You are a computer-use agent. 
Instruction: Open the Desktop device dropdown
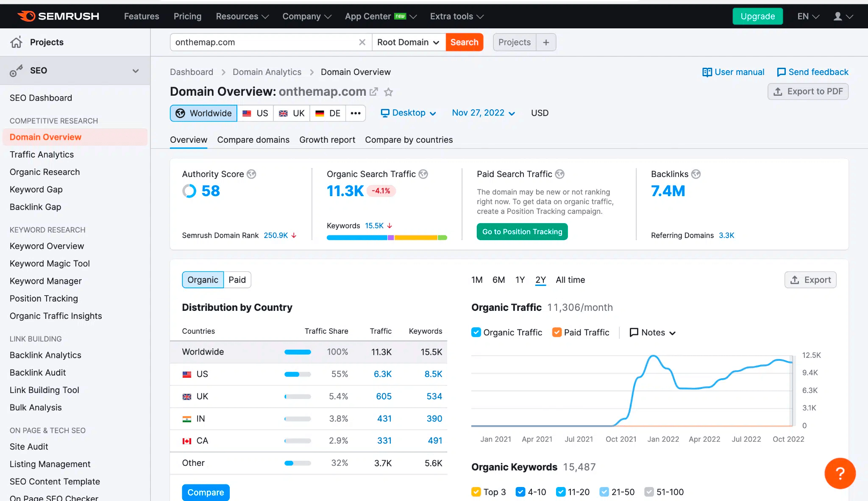tap(409, 113)
